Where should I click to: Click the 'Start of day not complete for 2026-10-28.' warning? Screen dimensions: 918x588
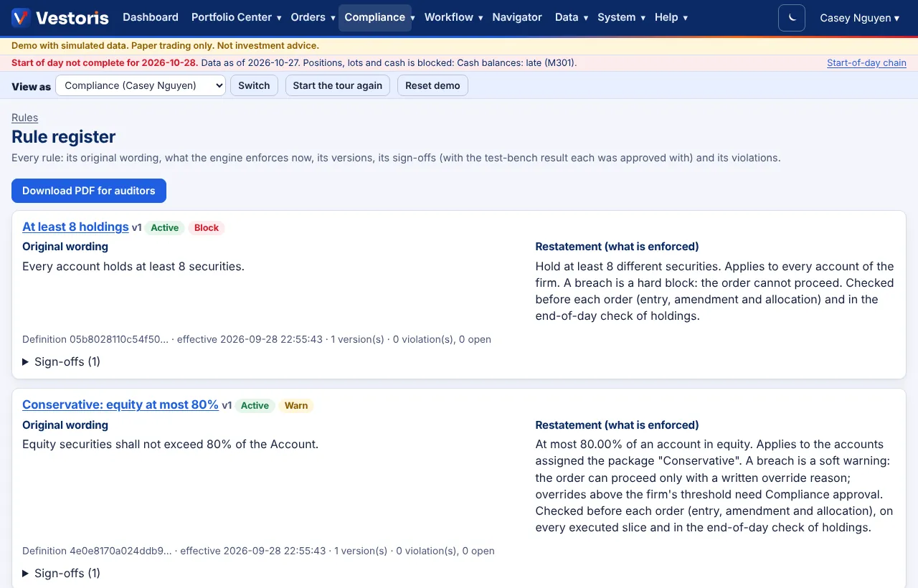[105, 63]
